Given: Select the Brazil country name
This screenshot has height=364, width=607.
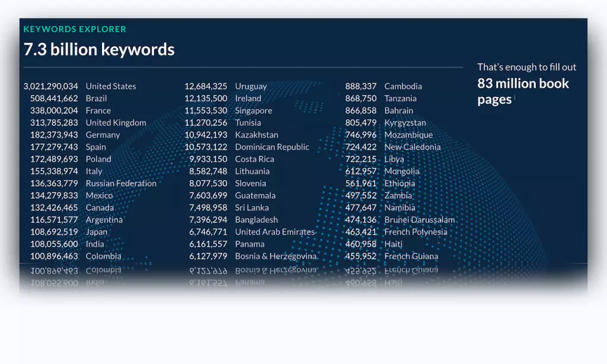Looking at the screenshot, I should point(96,98).
